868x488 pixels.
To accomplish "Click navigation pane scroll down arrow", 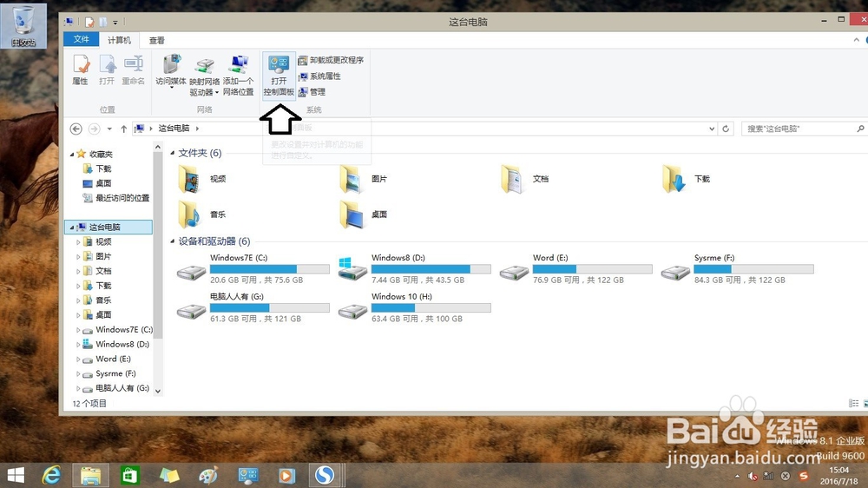I will click(x=158, y=391).
